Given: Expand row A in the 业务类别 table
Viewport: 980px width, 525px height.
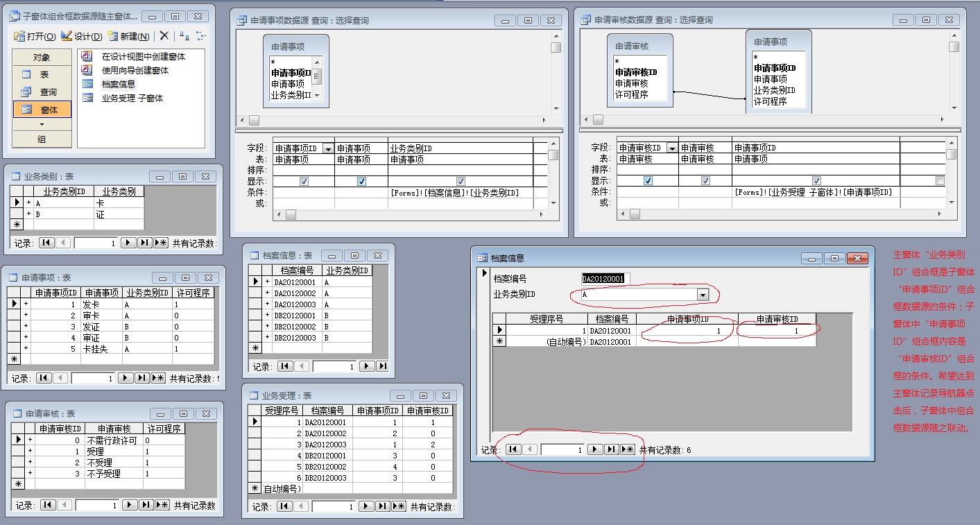Looking at the screenshot, I should (x=29, y=203).
